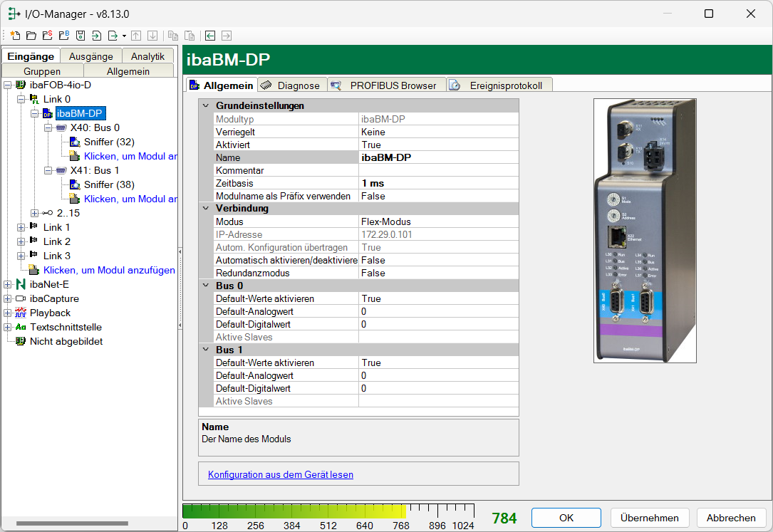Click 'Klicken, um Modul anzufügen' under Link 3
The height and width of the screenshot is (532, 773).
(x=109, y=270)
